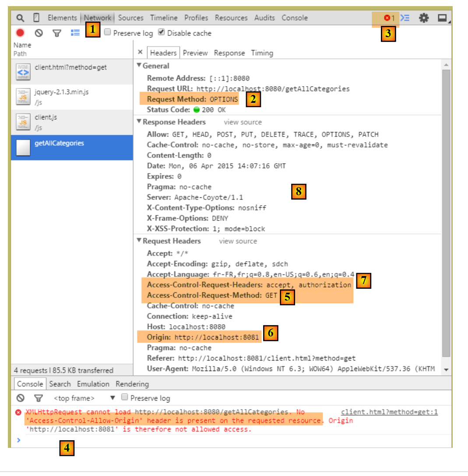Click the show console drawer icon
Image resolution: width=468 pixels, height=476 pixels.
(405, 18)
